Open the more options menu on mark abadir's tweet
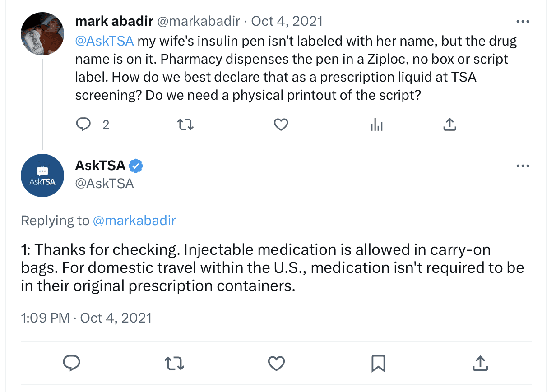Screen dimensions: 556x392 [x=523, y=21]
